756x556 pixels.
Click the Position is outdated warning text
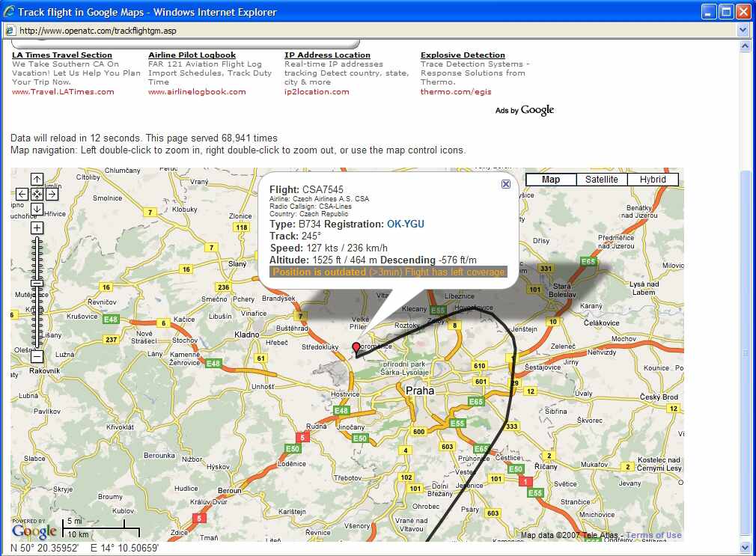[388, 272]
